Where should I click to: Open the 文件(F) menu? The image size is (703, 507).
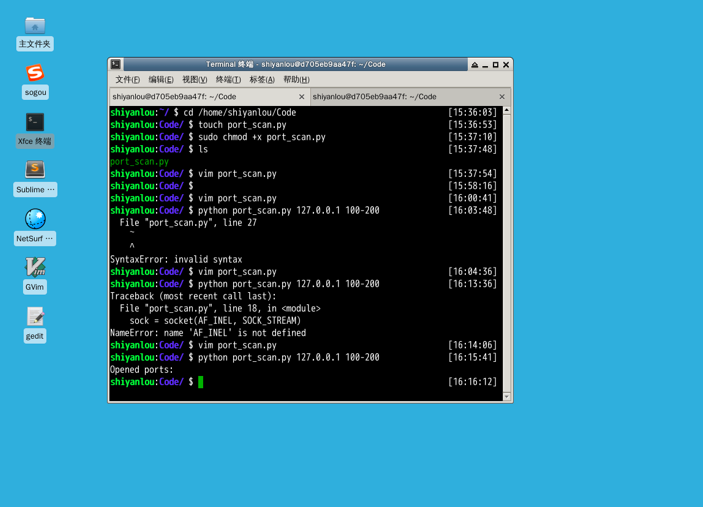(x=127, y=80)
